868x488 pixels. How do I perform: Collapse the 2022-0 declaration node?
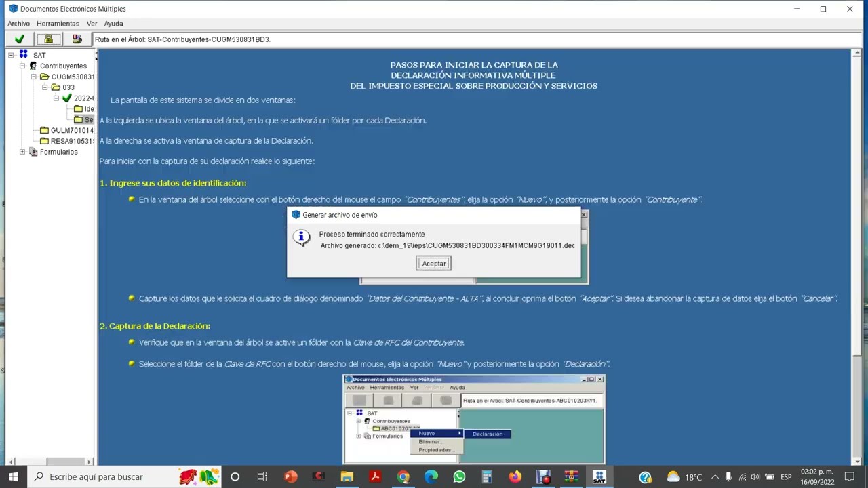(x=56, y=98)
